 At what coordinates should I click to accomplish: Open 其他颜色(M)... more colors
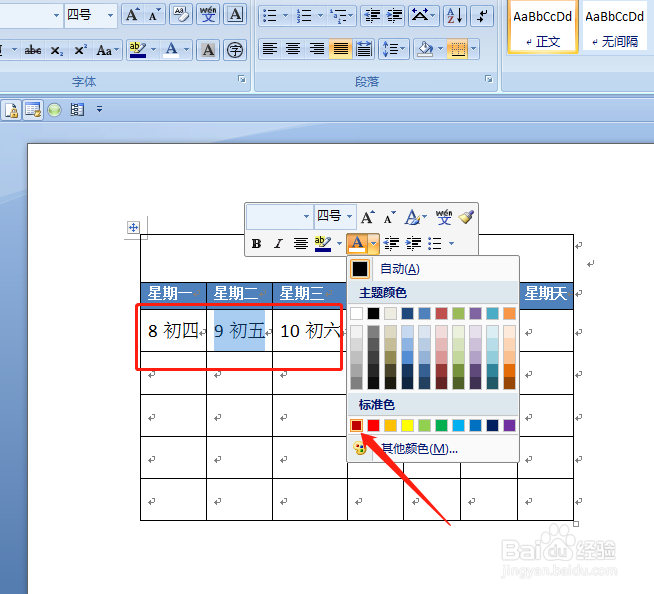click(x=433, y=449)
